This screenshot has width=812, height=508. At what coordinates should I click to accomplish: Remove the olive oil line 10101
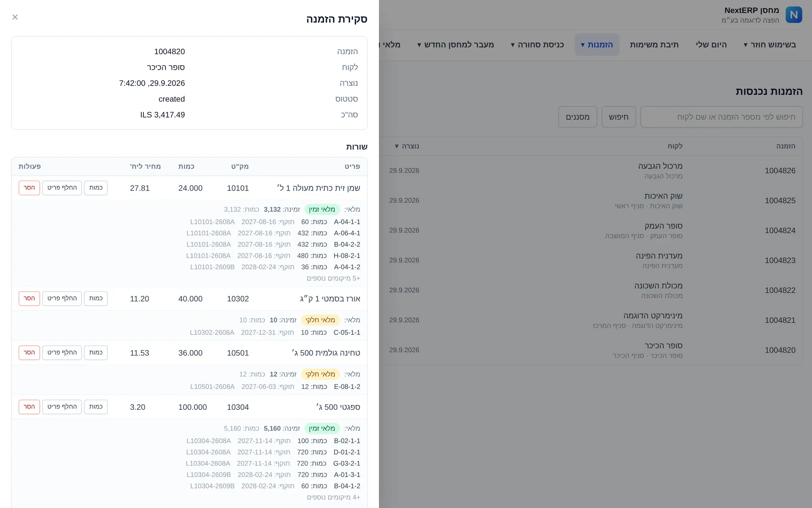click(x=29, y=188)
